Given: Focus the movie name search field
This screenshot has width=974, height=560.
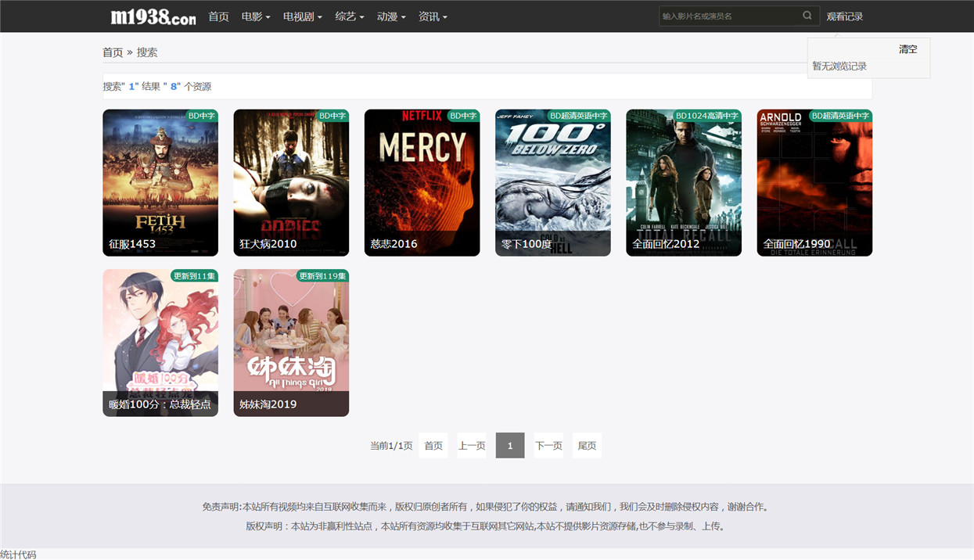Looking at the screenshot, I should [x=729, y=16].
